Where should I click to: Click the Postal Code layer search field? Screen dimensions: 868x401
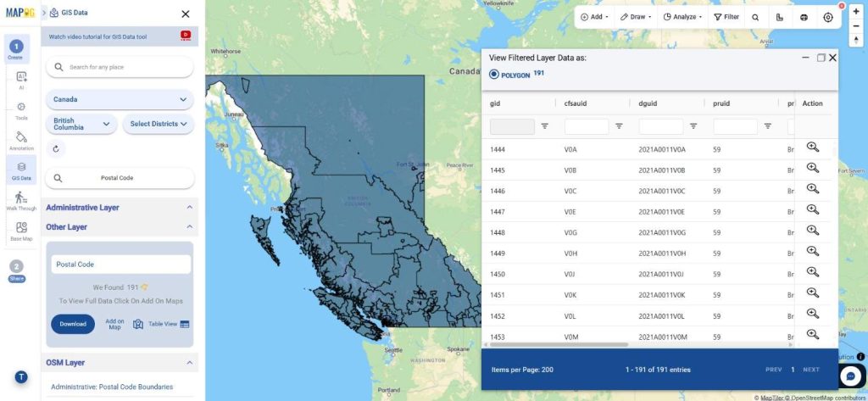[120, 178]
